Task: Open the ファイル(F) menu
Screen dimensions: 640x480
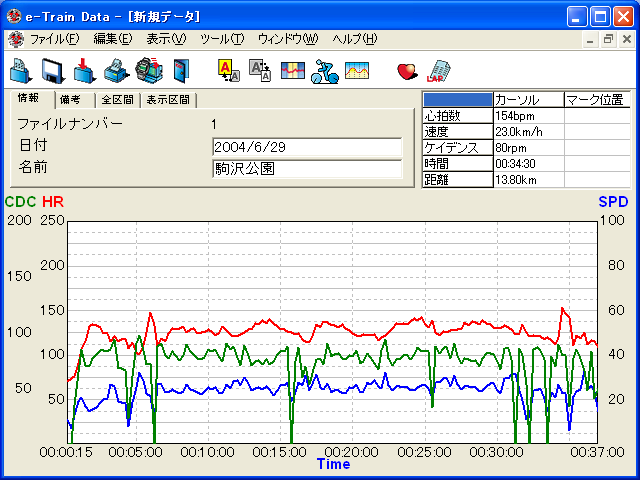Action: [54, 39]
